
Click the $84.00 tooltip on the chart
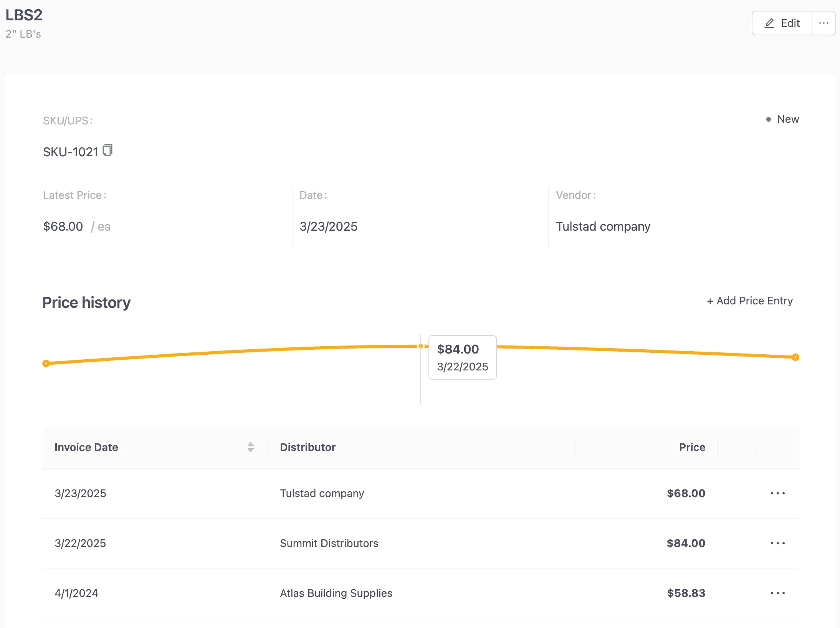[462, 357]
